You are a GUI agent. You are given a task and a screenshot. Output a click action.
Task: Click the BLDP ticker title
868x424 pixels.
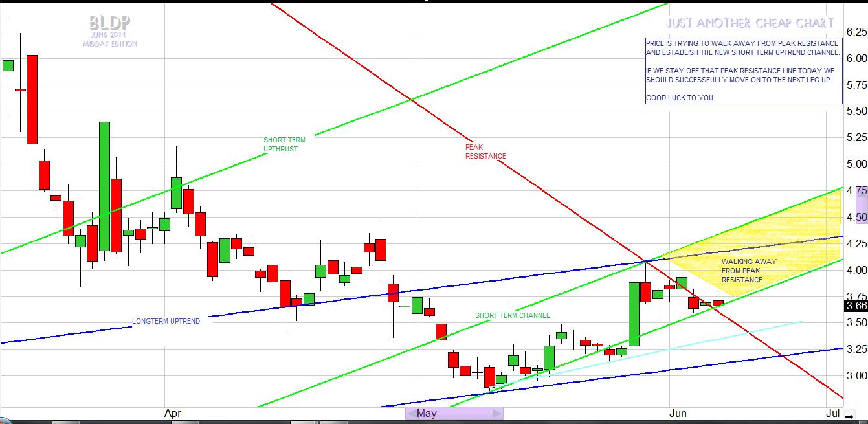pos(109,23)
